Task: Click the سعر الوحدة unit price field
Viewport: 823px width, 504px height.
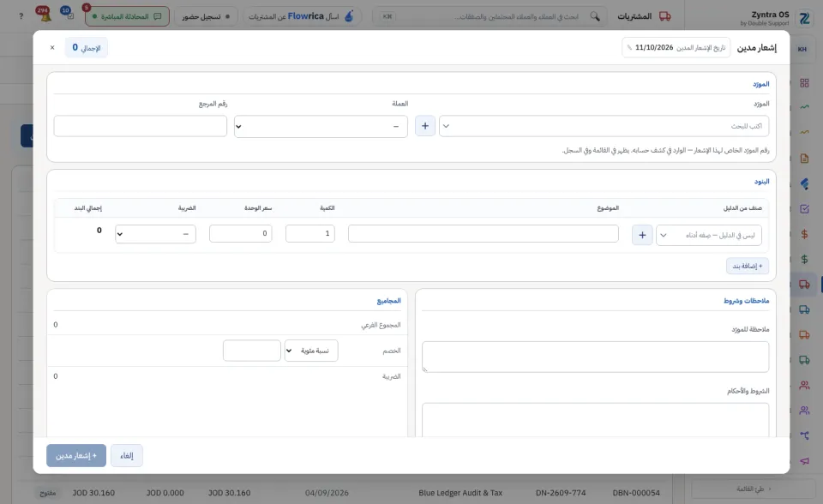Action: (x=240, y=234)
